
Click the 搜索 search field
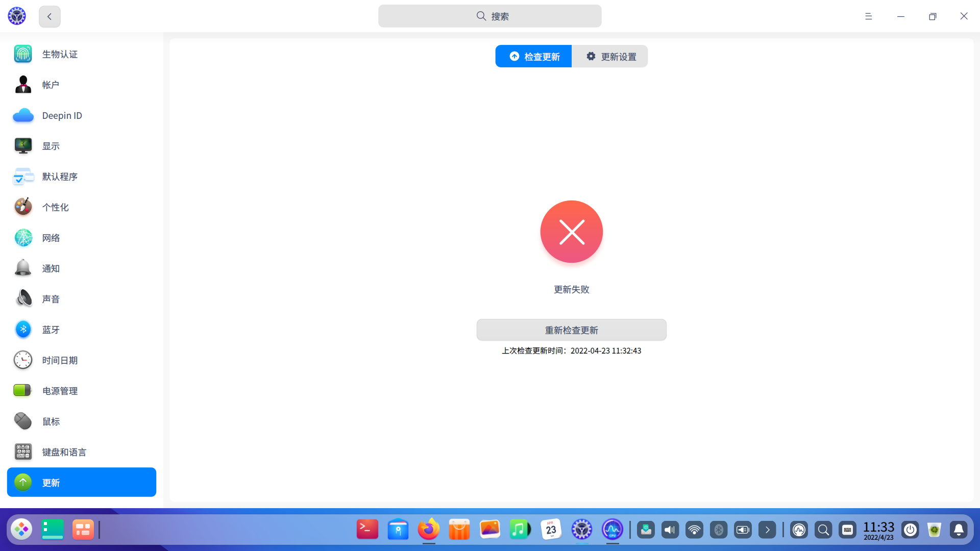tap(489, 16)
